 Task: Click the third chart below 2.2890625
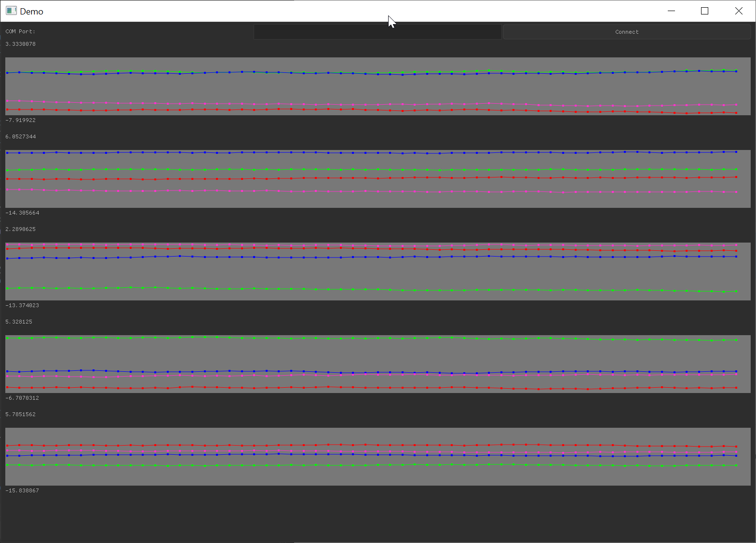(378, 271)
